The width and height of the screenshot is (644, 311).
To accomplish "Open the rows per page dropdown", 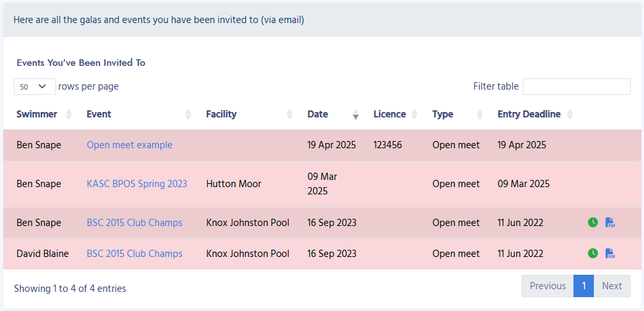I will [x=34, y=86].
